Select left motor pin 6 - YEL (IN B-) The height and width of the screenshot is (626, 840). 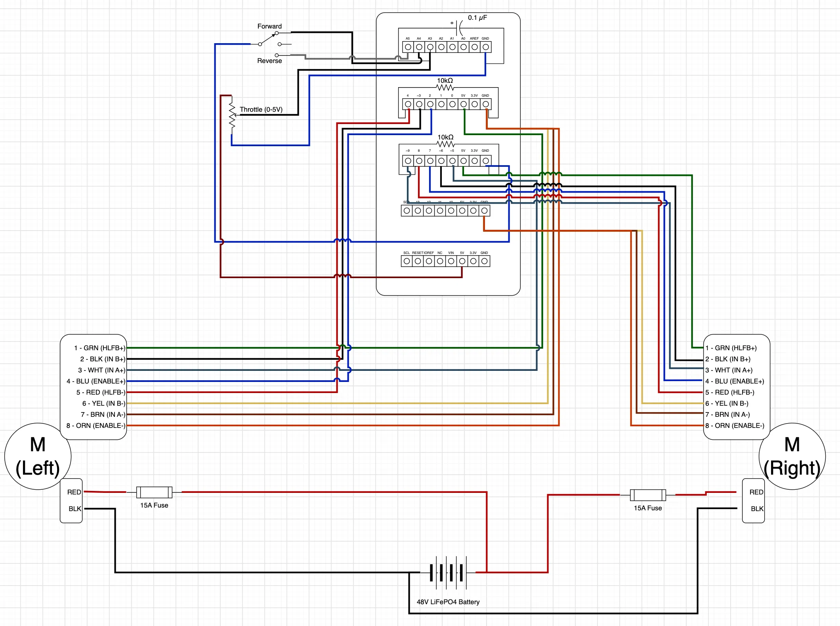(x=104, y=403)
